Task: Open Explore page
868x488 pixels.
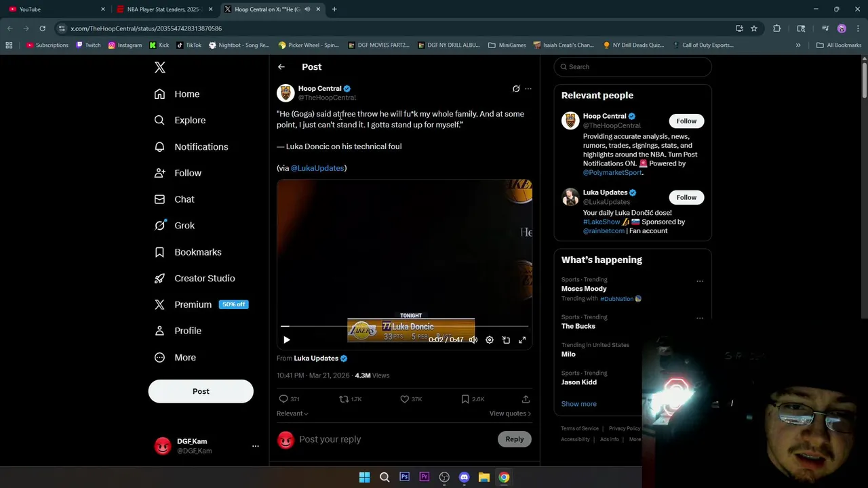Action: click(180, 120)
